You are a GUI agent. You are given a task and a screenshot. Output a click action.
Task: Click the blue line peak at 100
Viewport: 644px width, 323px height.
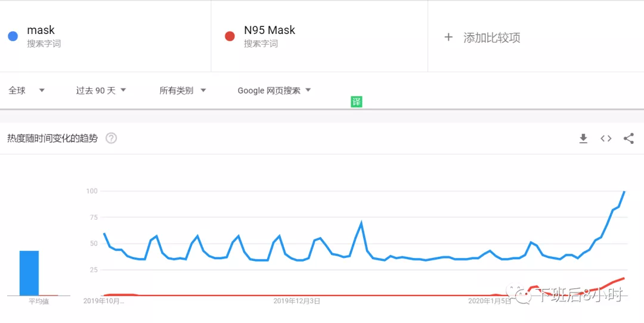625,191
